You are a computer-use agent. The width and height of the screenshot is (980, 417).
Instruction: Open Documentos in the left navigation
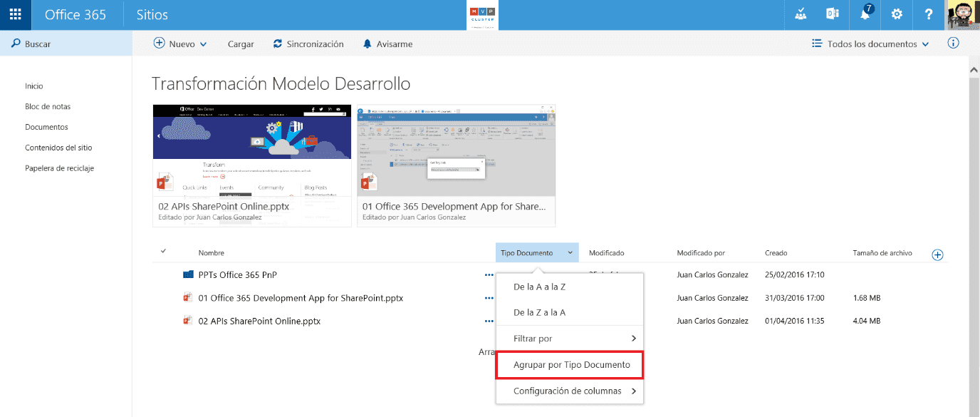tap(46, 128)
